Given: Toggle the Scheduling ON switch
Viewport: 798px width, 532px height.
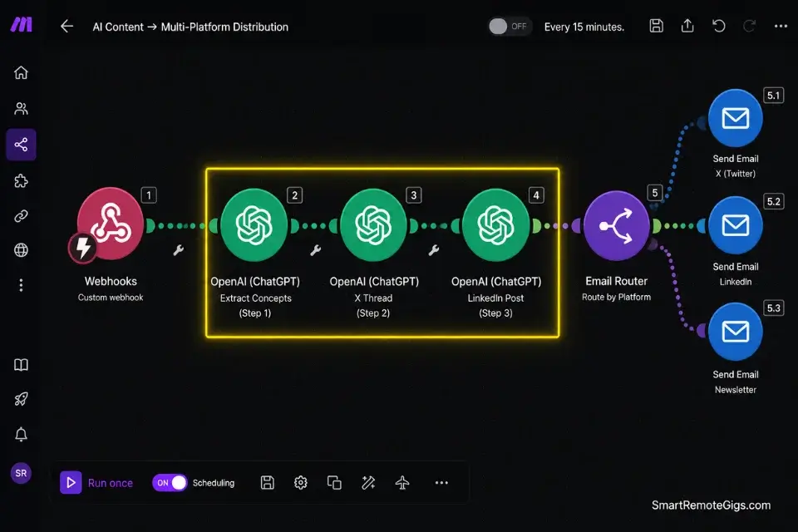Looking at the screenshot, I should click(170, 483).
